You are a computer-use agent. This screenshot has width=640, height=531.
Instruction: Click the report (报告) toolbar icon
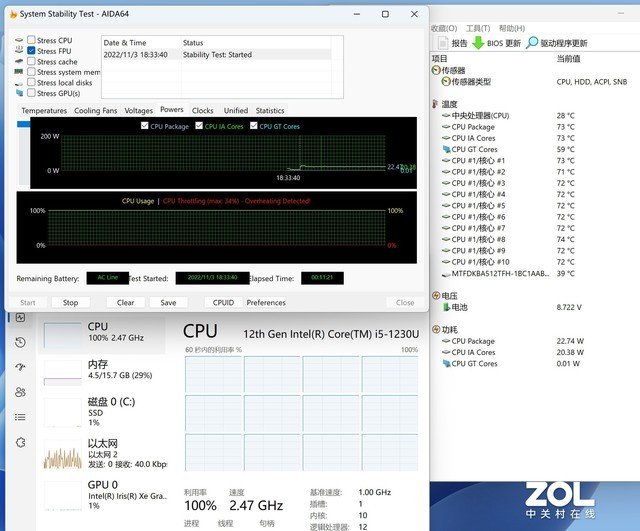443,43
